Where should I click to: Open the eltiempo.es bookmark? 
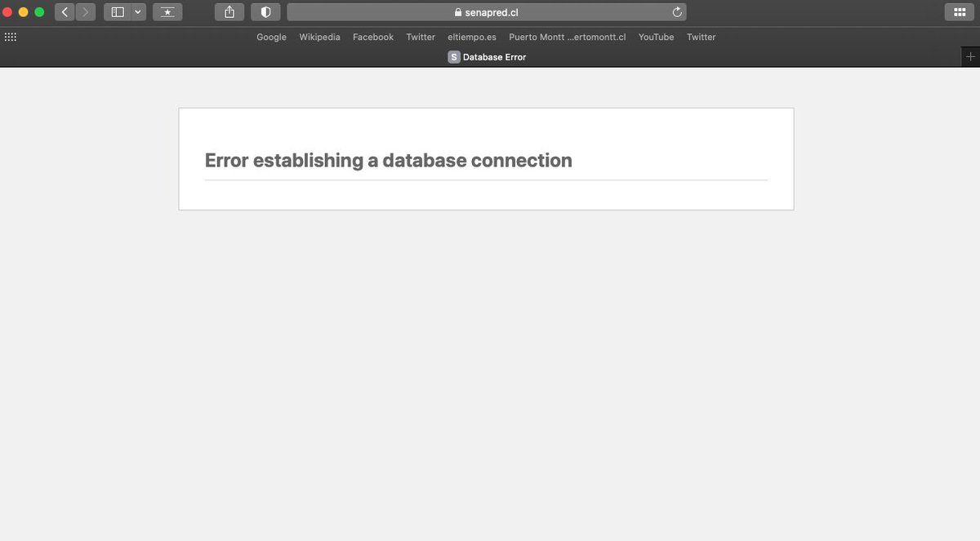tap(472, 37)
